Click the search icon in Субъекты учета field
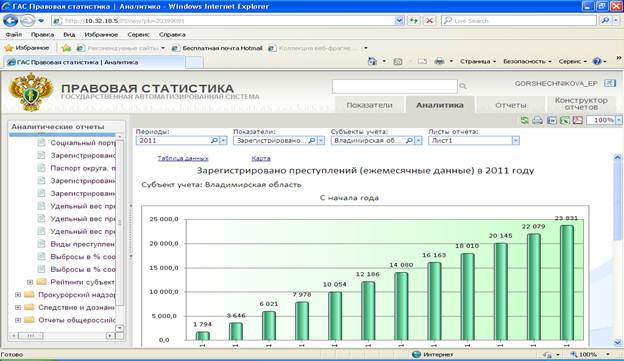The height and width of the screenshot is (361, 624). pyautogui.click(x=409, y=140)
